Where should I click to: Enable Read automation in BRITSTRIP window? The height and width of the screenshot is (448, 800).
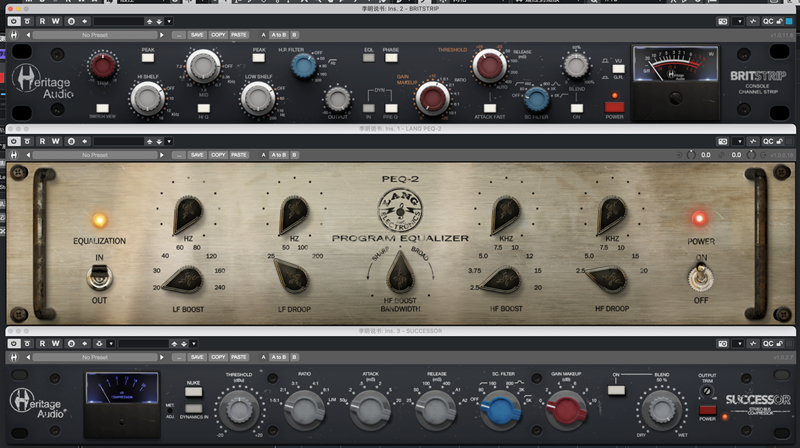coord(42,21)
